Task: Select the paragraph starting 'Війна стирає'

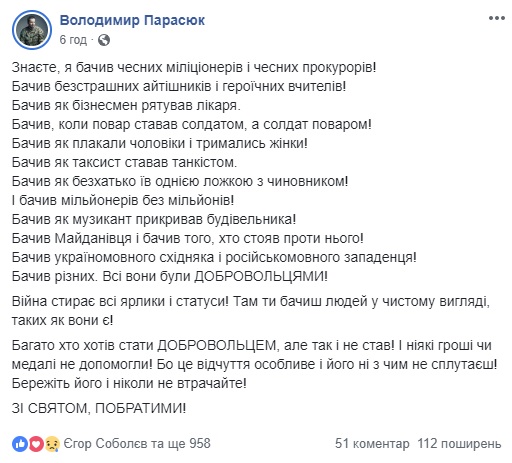Action: [x=251, y=311]
